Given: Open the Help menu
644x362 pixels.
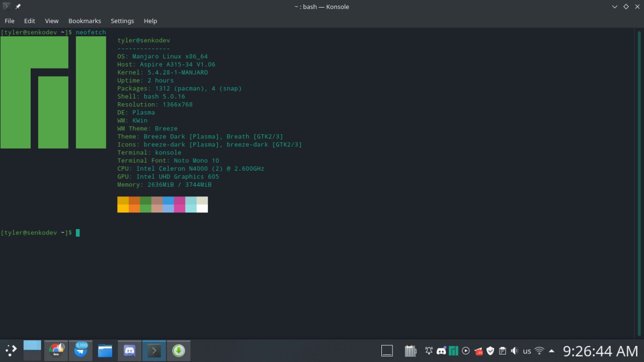Looking at the screenshot, I should point(150,21).
